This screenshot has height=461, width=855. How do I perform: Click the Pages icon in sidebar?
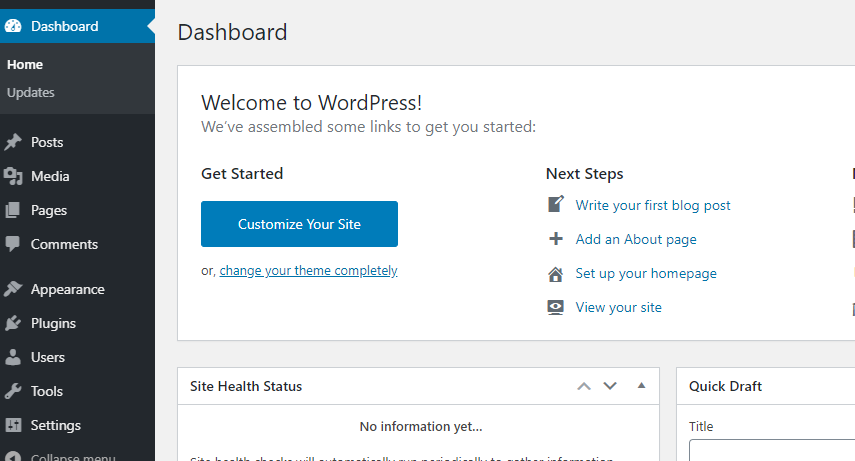click(x=13, y=210)
